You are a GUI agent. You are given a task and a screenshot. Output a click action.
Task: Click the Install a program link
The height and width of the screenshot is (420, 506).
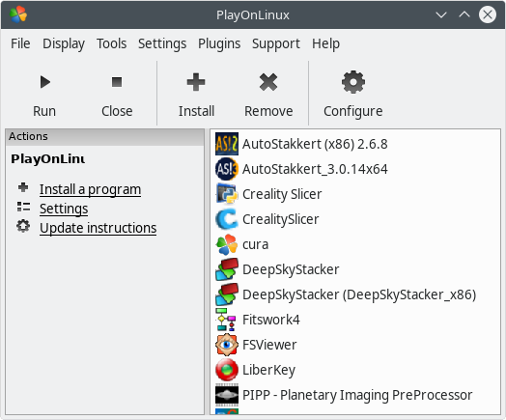pos(90,189)
